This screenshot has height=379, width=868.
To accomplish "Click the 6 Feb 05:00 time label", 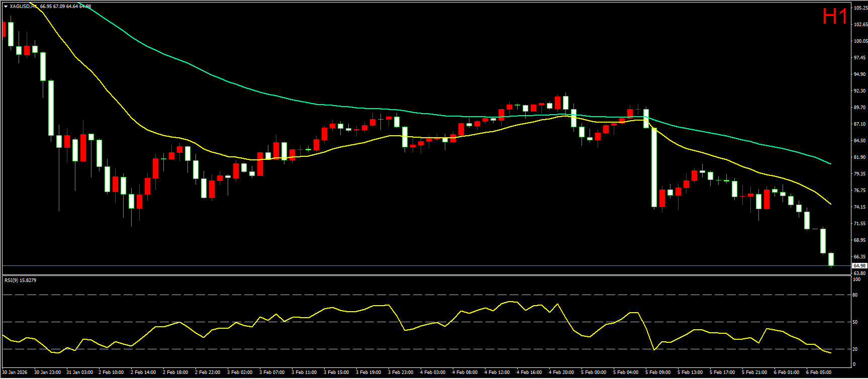I will coord(818,372).
